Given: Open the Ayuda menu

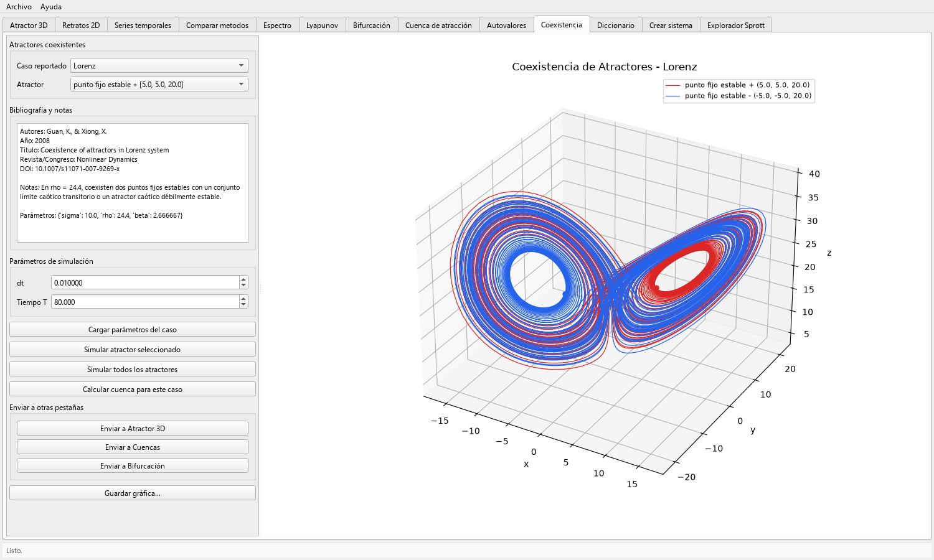Looking at the screenshot, I should point(51,7).
